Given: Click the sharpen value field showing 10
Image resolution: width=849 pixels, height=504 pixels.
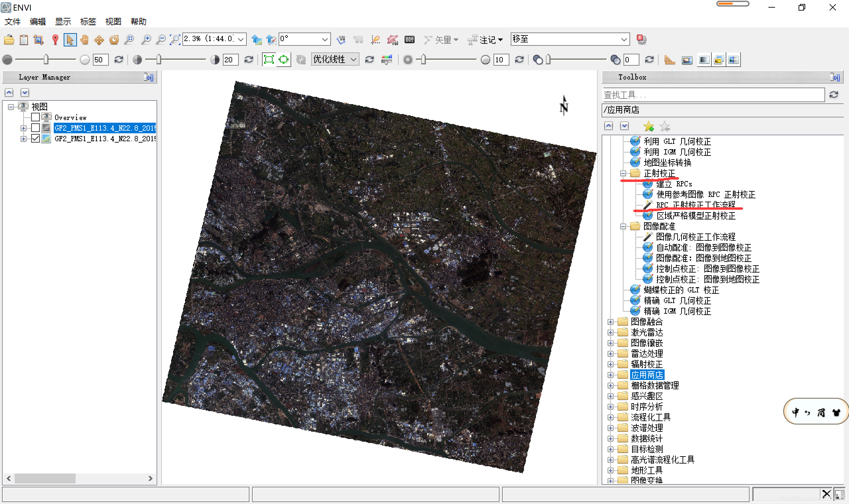Looking at the screenshot, I should pyautogui.click(x=501, y=60).
